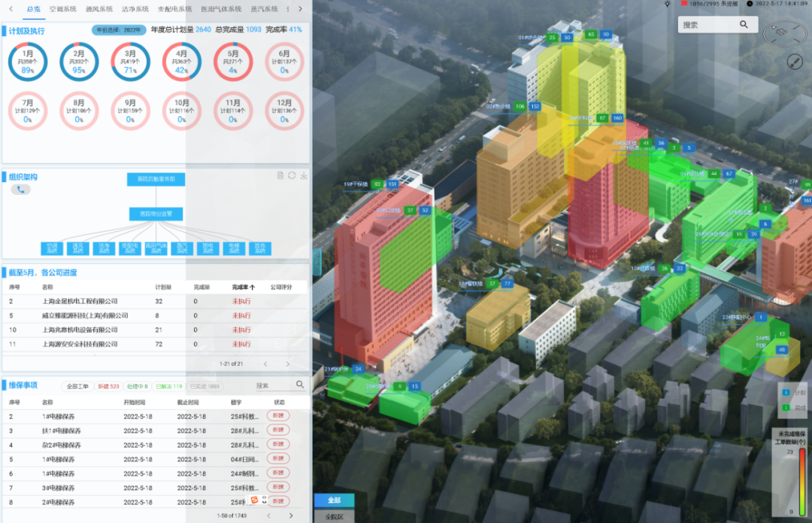Click the phone icon in 组织架构 panel
The height and width of the screenshot is (523, 812).
21,190
